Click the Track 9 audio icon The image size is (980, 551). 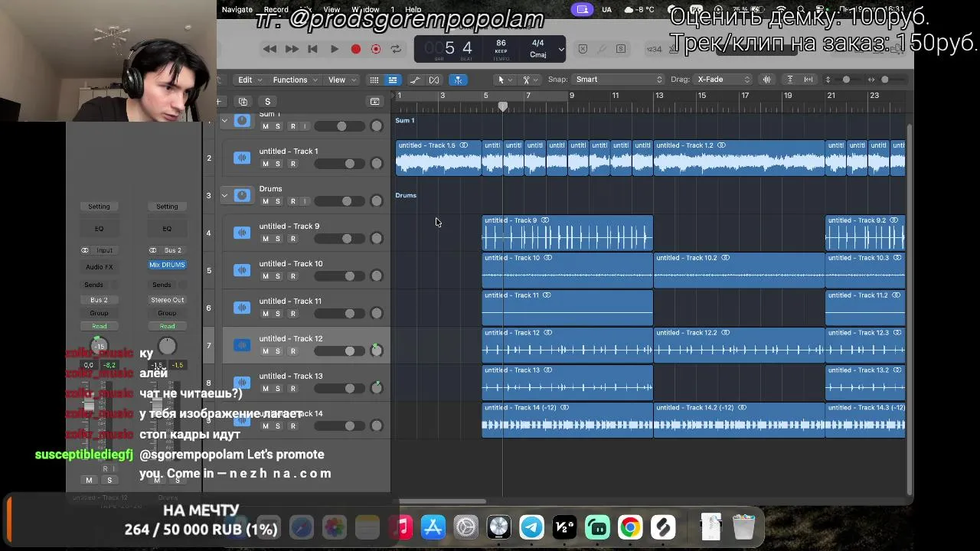(x=242, y=233)
